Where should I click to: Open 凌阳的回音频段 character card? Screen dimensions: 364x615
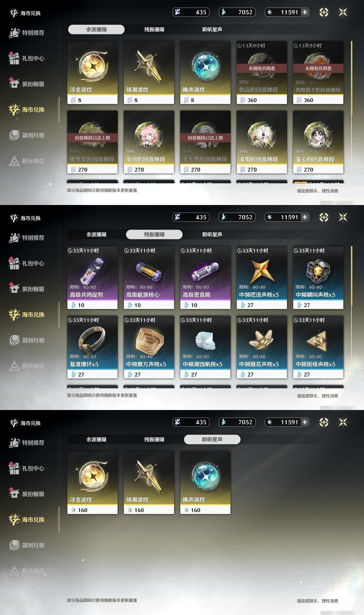[262, 142]
